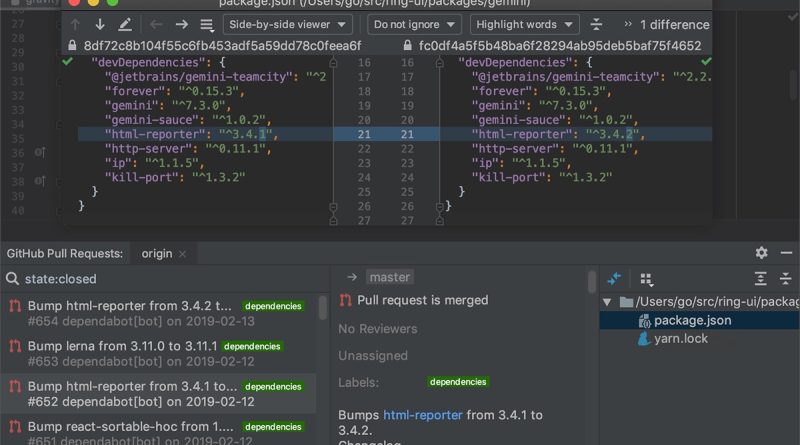800x445 pixels.
Task: Go to next difference arrow
Action: 100,24
